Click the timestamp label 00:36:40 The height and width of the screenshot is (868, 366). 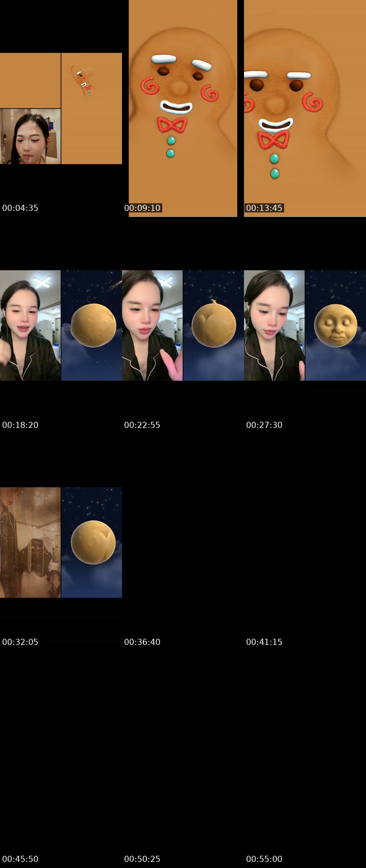142,642
